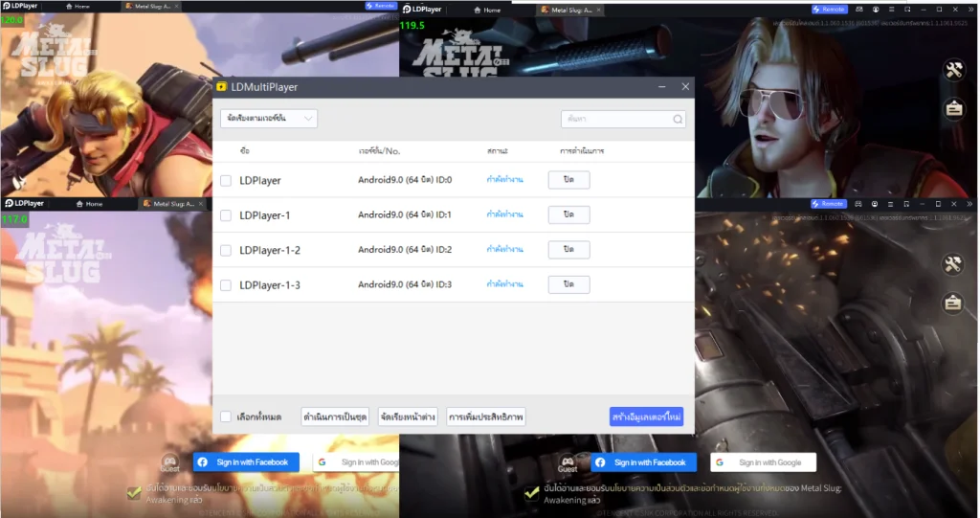Sign in with Facebook in bottom-left window
Screen dimensions: 980x518
click(246, 462)
